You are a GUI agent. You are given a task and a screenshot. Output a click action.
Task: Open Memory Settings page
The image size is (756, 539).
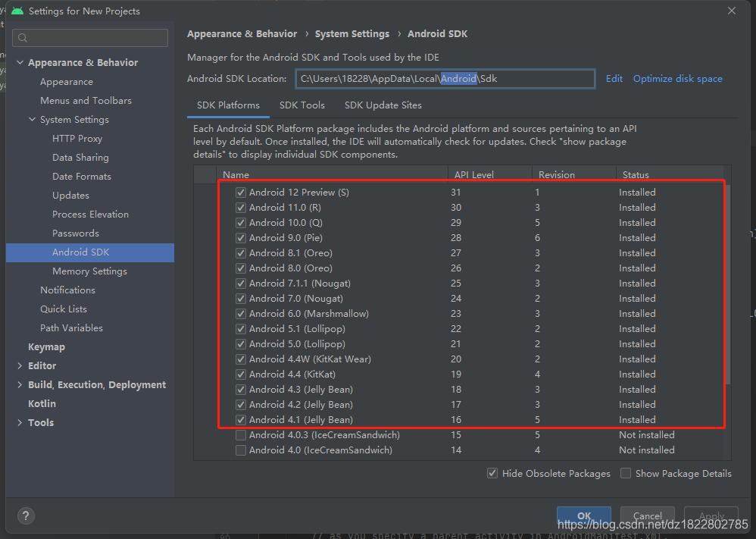pos(89,271)
